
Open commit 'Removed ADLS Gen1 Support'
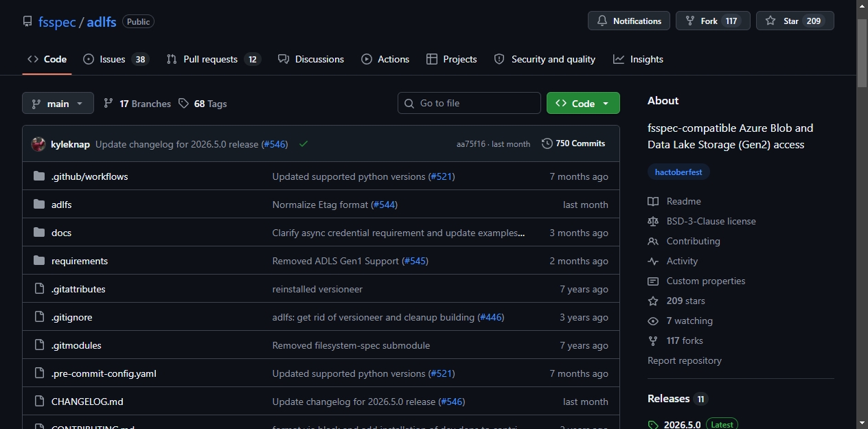[x=336, y=261]
